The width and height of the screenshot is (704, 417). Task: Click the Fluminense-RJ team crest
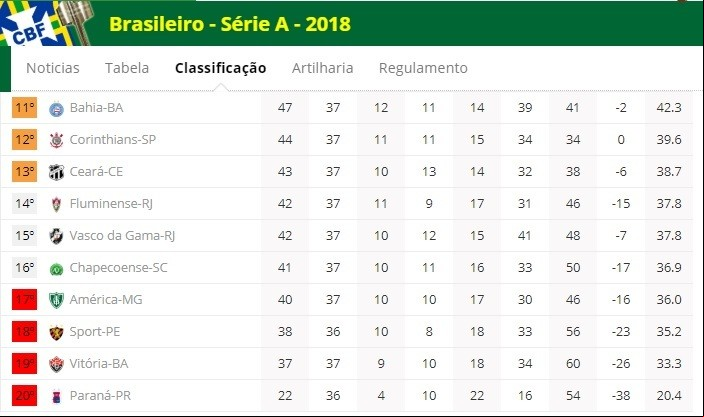pyautogui.click(x=56, y=204)
